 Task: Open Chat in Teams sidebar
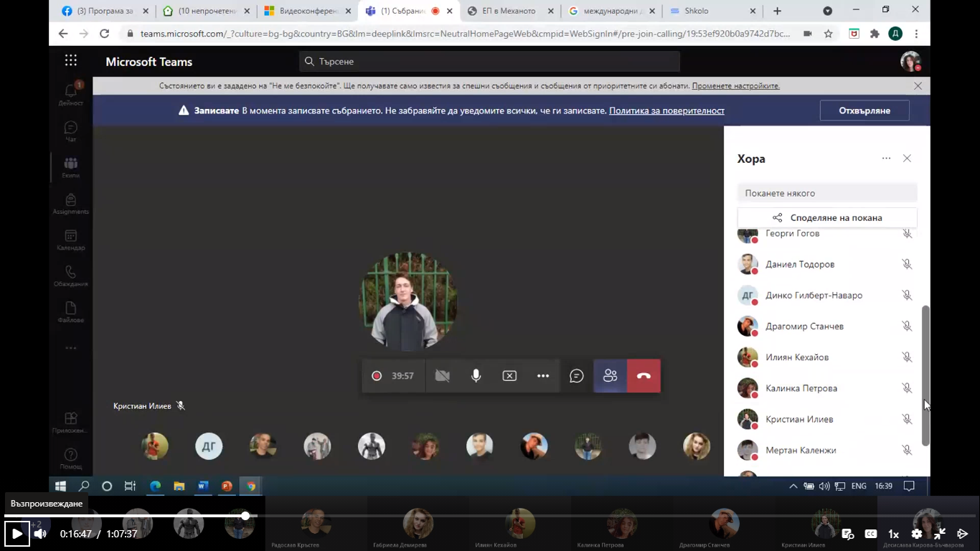click(71, 131)
